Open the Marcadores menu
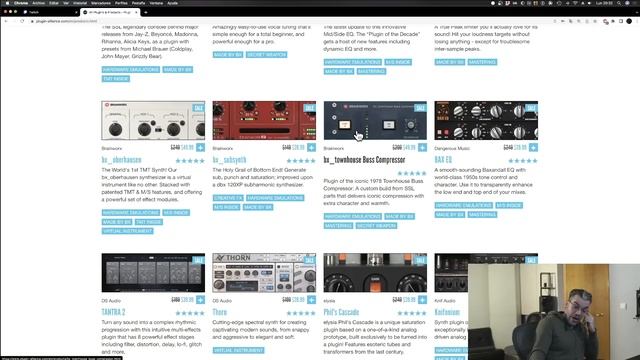This screenshot has width=640, height=360. tap(101, 3)
